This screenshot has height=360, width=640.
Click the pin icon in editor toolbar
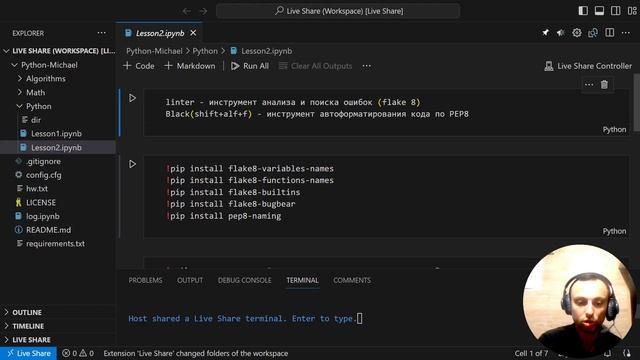pos(545,33)
